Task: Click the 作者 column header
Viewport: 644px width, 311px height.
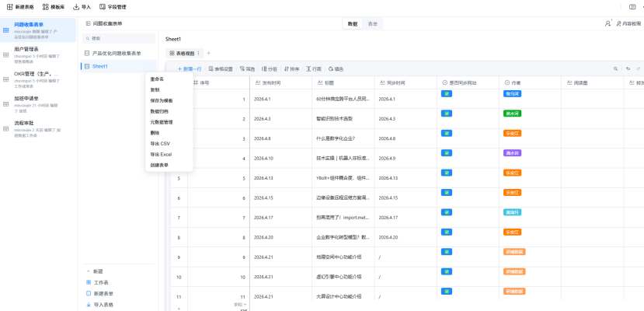Action: pos(531,82)
